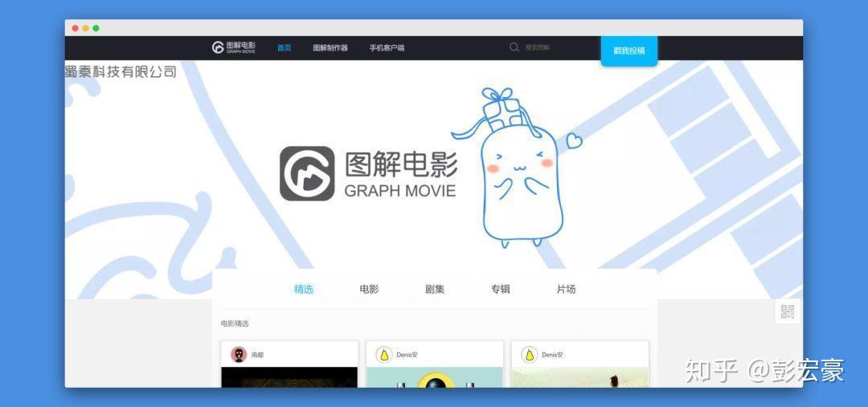Open the dark thumbnail under 南都

[x=289, y=377]
